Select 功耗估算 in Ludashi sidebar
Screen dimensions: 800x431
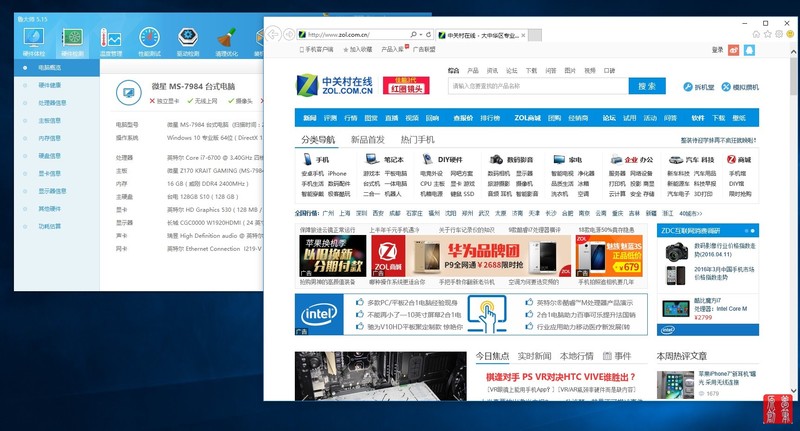click(x=49, y=226)
